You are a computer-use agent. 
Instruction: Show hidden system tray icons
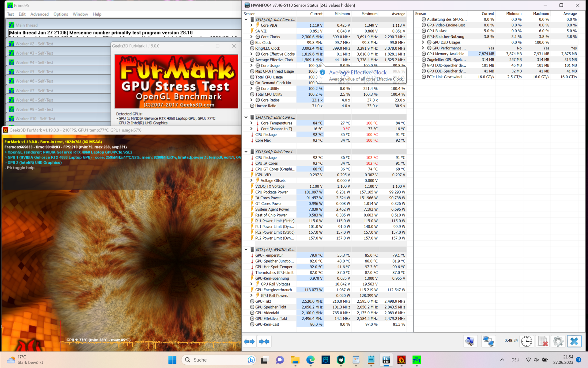(502, 360)
